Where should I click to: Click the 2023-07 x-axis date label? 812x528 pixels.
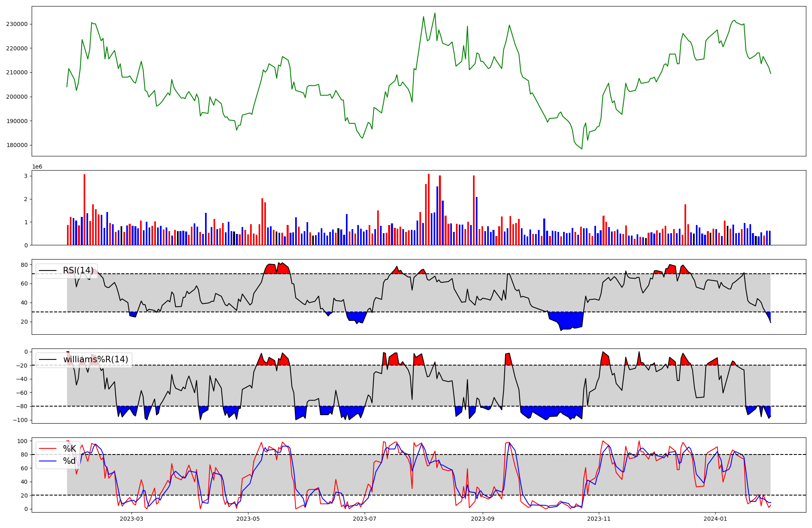click(x=365, y=519)
